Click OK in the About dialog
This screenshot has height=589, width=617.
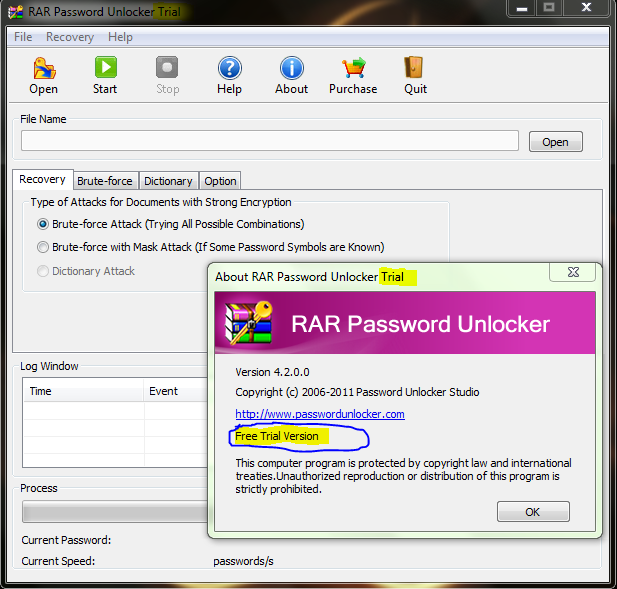pos(533,511)
